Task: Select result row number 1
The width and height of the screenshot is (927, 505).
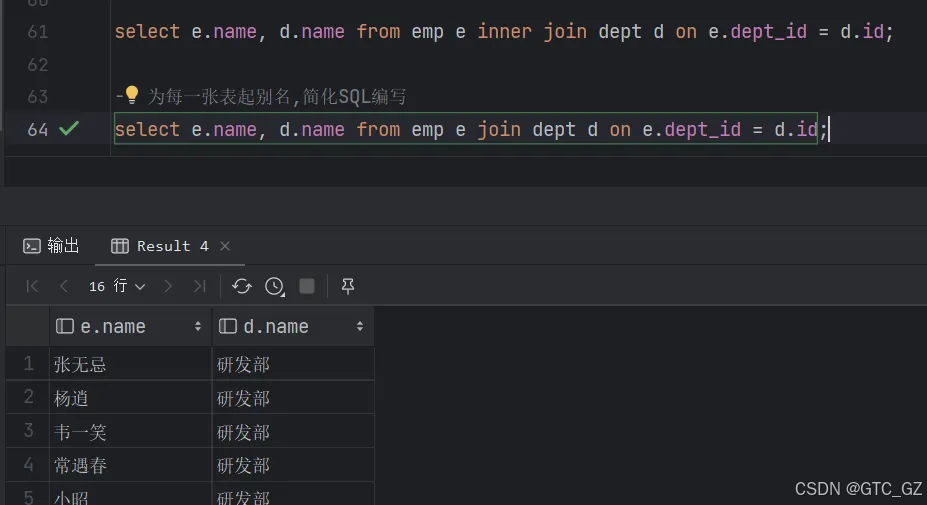Action: (28, 363)
